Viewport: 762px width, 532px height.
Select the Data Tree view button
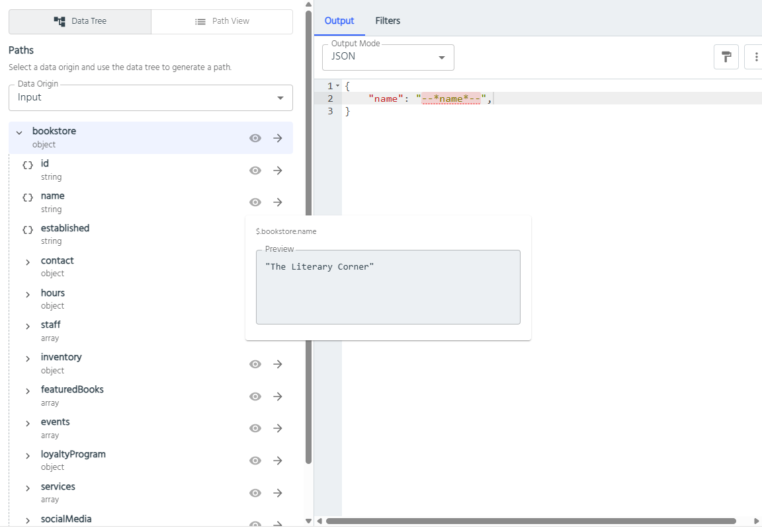80,21
